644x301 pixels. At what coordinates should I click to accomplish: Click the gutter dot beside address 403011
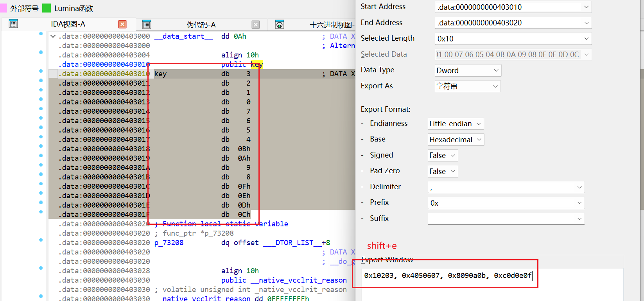[41, 81]
